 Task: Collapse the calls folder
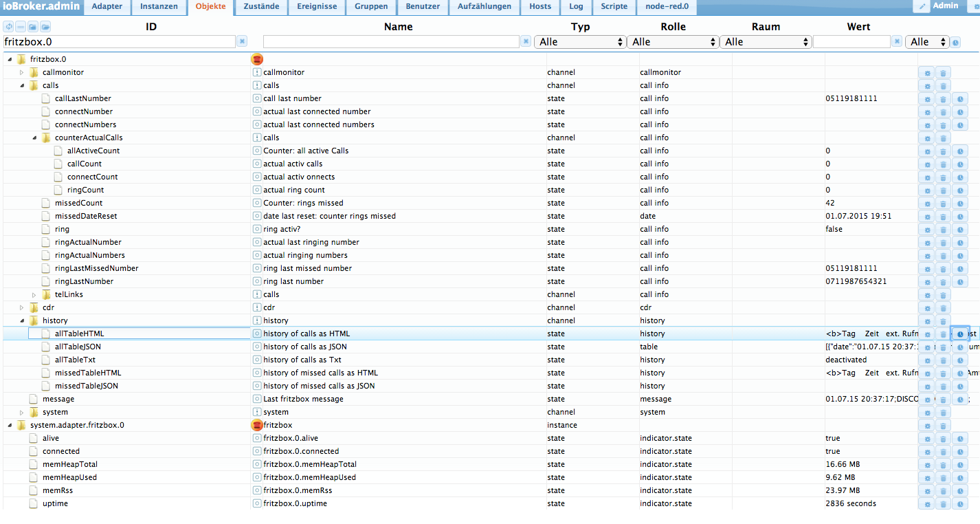click(21, 85)
